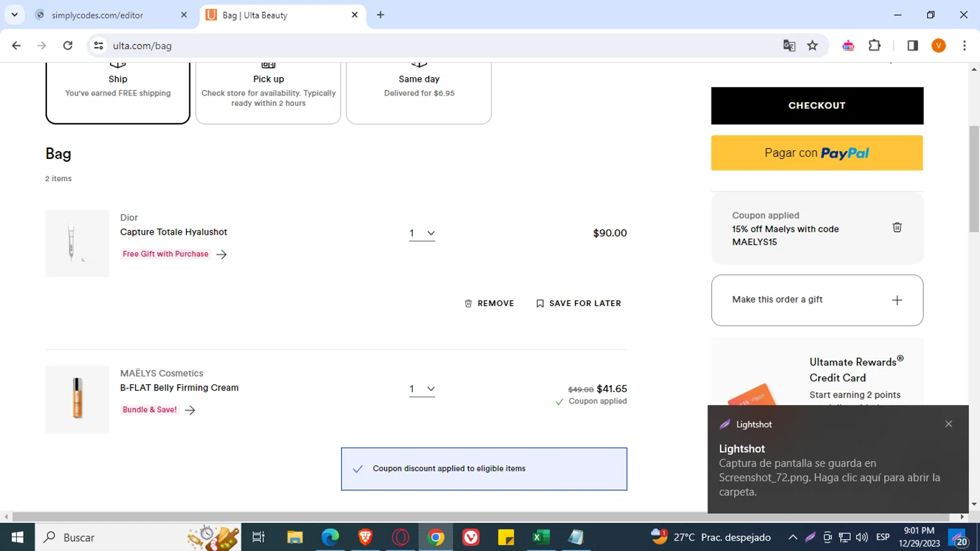Open the Chrome profile avatar

[x=939, y=46]
